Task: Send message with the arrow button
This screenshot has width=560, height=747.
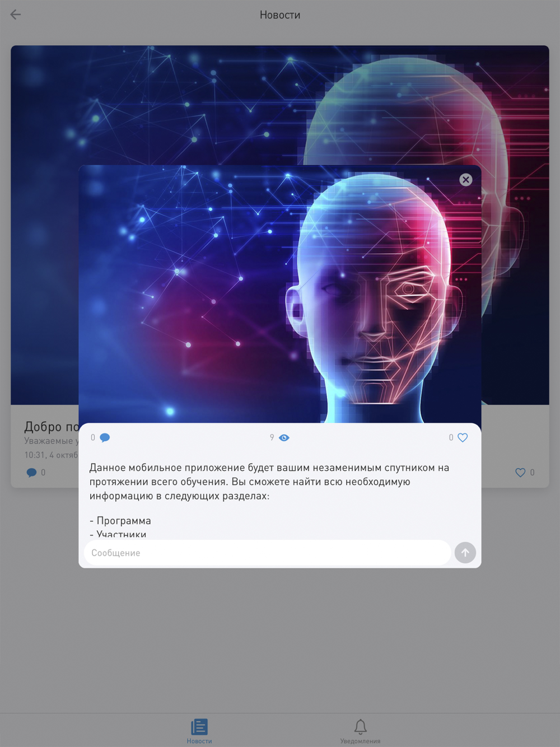Action: (x=465, y=552)
